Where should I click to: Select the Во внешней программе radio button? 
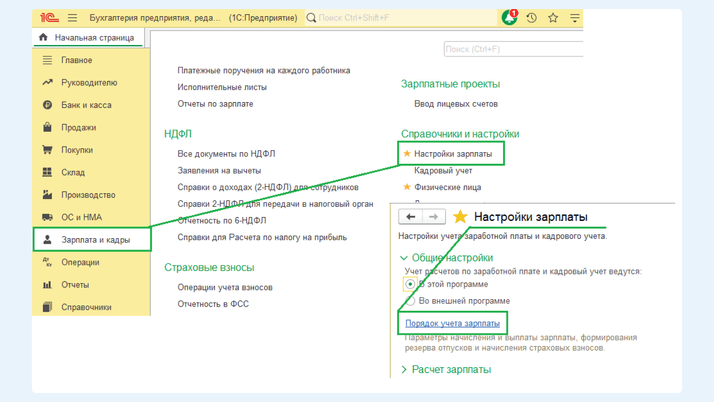(x=410, y=301)
